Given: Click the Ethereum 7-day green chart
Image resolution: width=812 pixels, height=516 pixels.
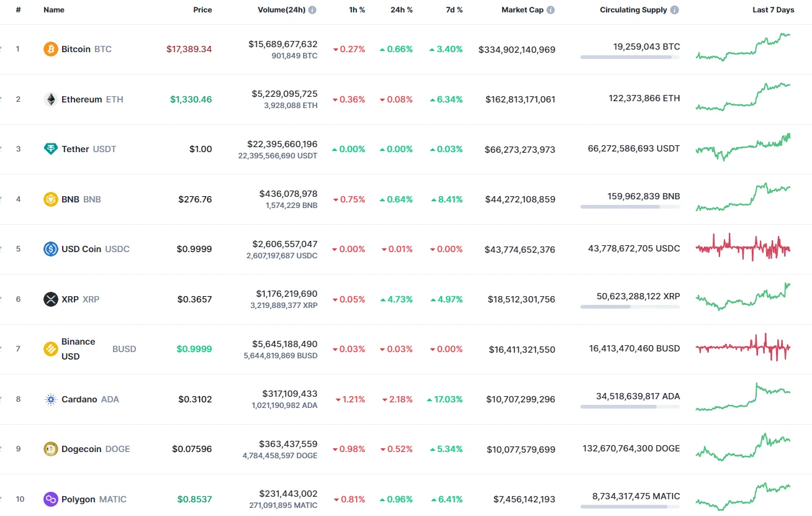Looking at the screenshot, I should tap(742, 99).
